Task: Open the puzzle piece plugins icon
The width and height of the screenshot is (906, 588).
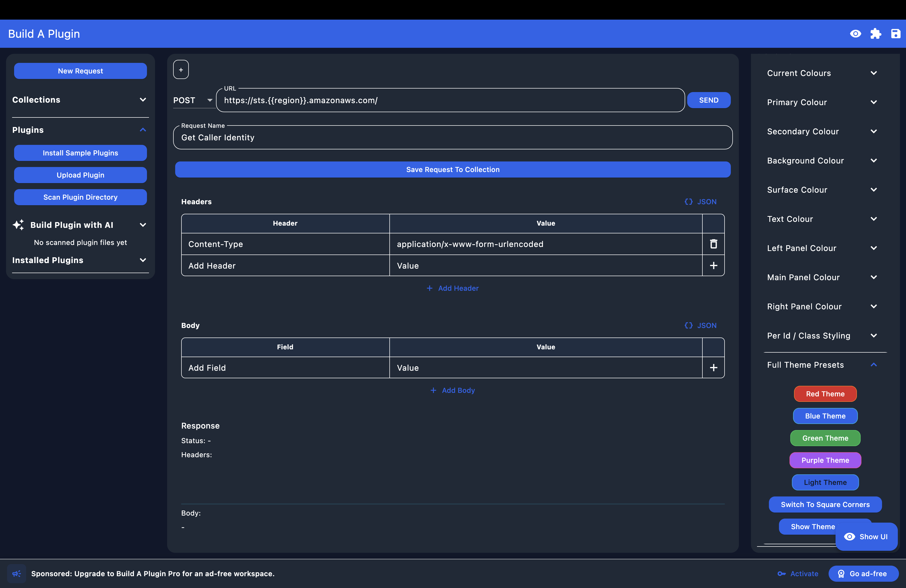Action: pyautogui.click(x=876, y=34)
